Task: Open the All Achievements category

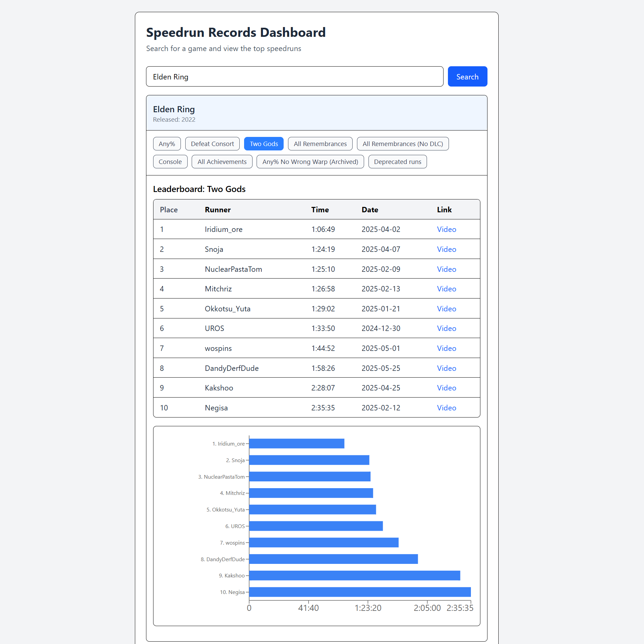Action: [222, 162]
